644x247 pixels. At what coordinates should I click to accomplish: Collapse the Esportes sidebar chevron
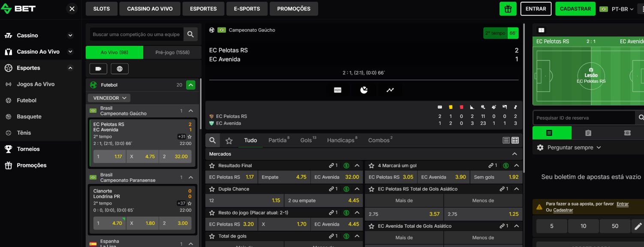(70, 68)
